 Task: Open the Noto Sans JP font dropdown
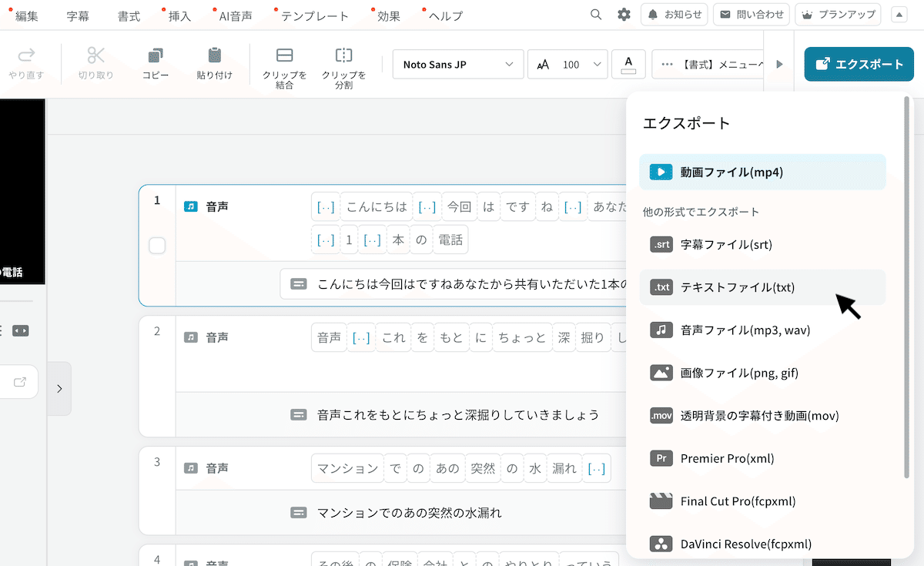[457, 64]
